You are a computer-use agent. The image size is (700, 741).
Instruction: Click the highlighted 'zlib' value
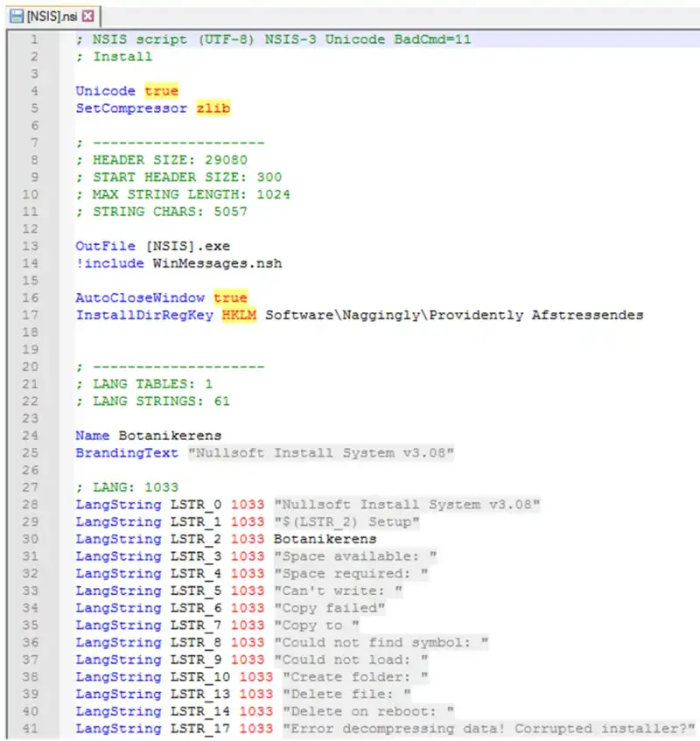point(213,108)
